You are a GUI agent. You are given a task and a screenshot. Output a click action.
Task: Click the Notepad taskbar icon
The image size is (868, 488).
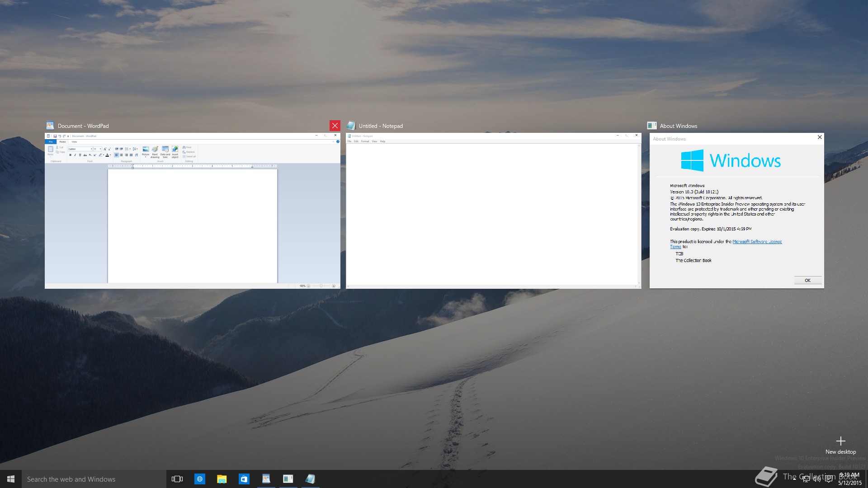(310, 479)
